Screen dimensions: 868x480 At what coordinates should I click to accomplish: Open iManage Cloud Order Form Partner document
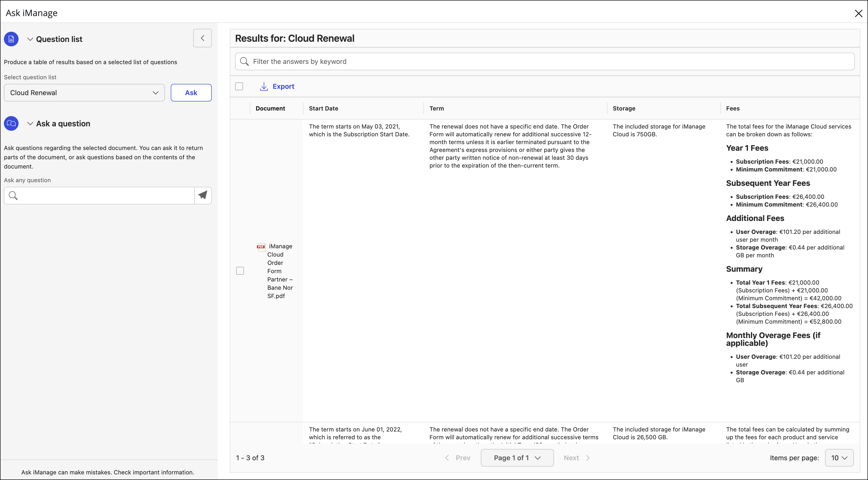tap(280, 271)
